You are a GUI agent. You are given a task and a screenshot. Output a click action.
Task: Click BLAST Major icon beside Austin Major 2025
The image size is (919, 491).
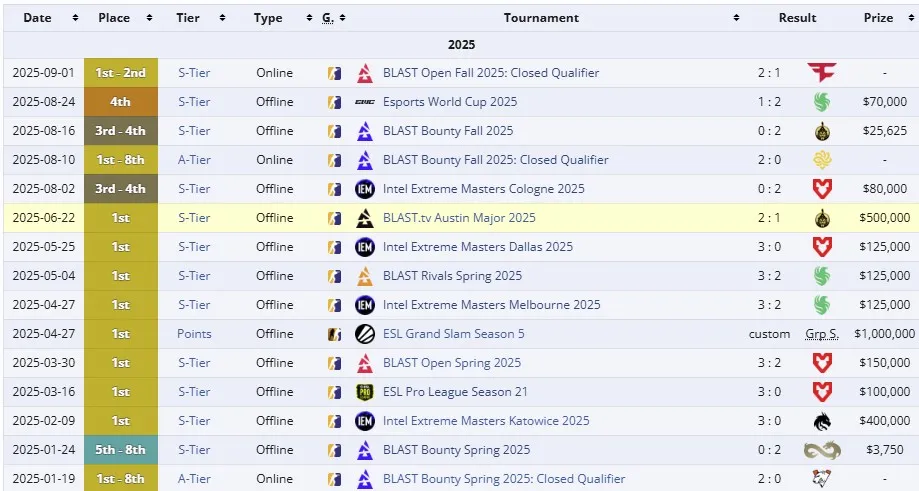coord(365,218)
